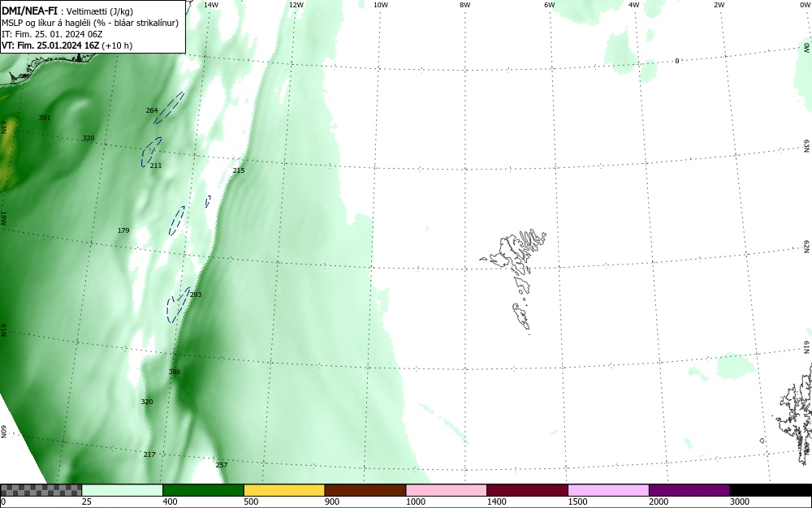The width and height of the screenshot is (812, 508).
Task: Click the 4W longitude label
Action: pos(634,5)
